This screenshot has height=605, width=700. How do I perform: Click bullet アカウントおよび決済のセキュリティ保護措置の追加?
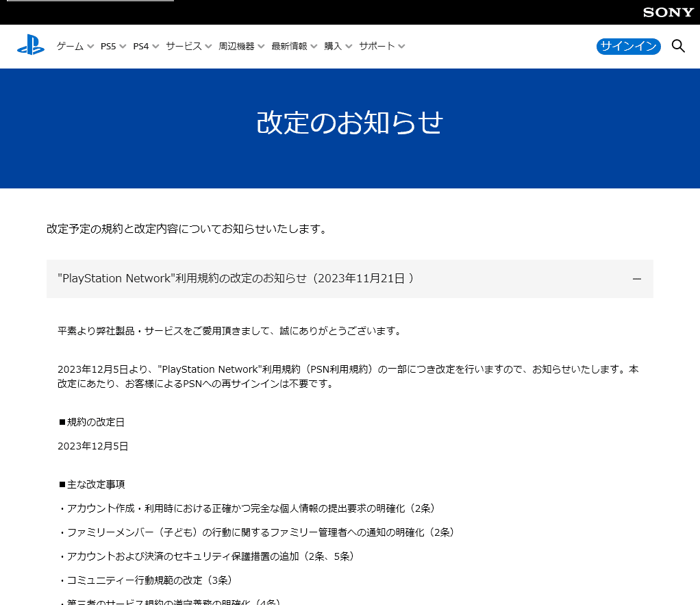pos(207,556)
